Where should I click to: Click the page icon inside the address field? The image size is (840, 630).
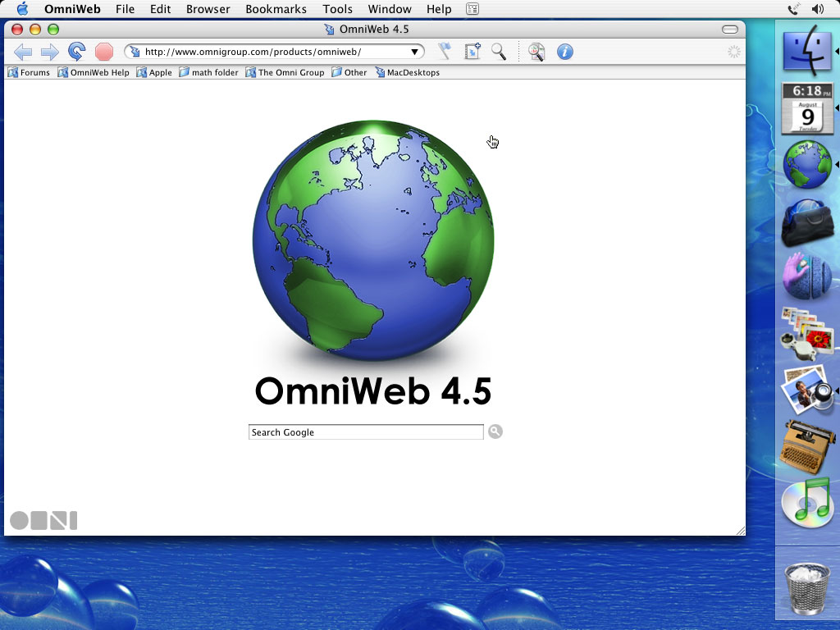(x=135, y=52)
